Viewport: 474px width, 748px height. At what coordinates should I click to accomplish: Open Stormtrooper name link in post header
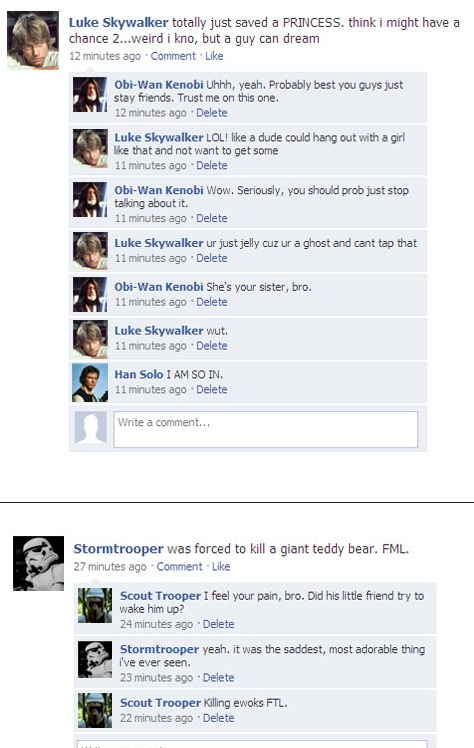pyautogui.click(x=118, y=549)
